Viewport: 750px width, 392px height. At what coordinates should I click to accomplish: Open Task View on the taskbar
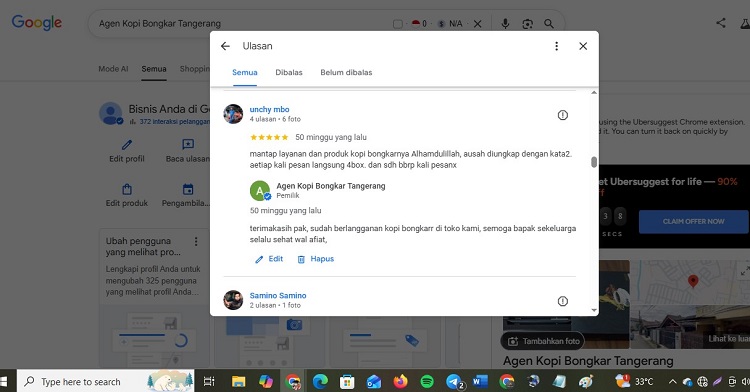tap(209, 381)
